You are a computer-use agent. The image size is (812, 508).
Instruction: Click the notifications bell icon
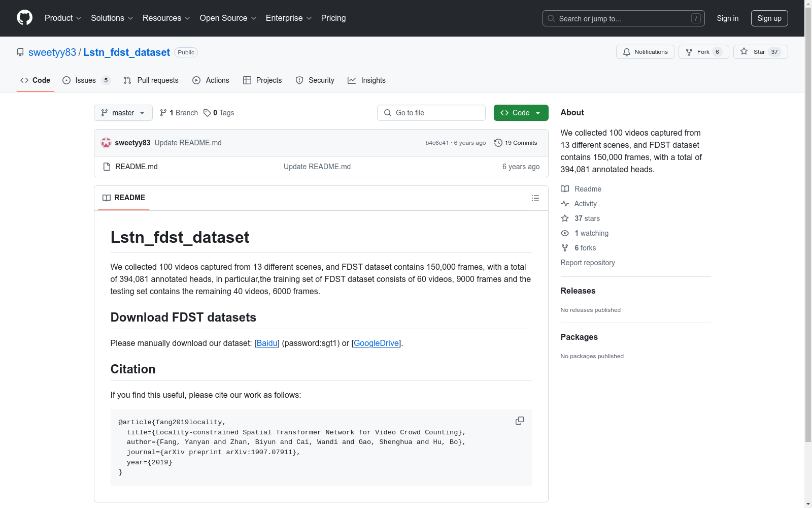[627, 52]
